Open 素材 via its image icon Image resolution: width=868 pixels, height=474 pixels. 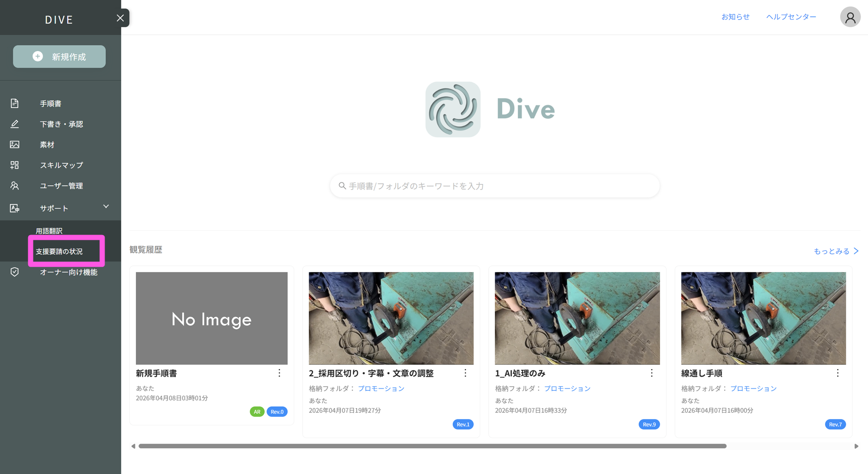[x=14, y=144]
